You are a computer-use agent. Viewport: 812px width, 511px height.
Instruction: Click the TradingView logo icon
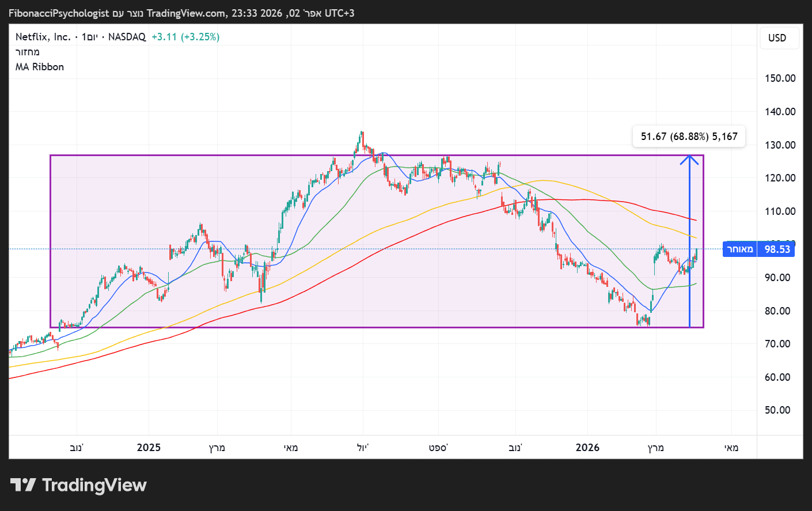pos(23,485)
